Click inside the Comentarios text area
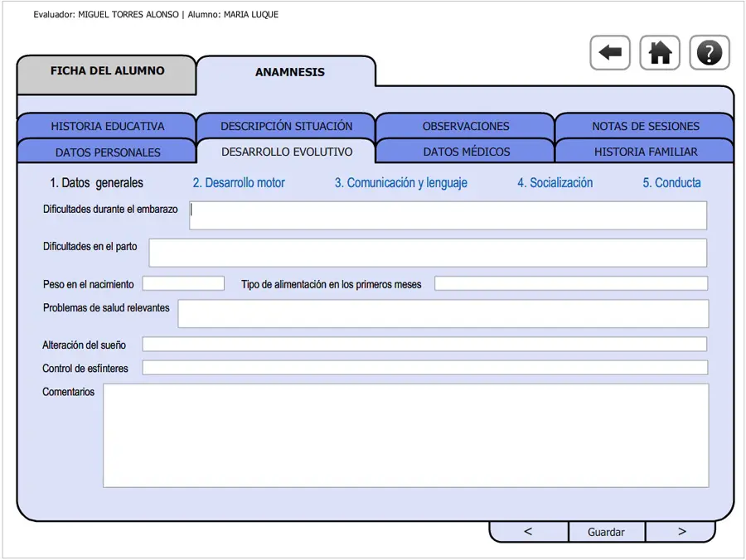The height and width of the screenshot is (560, 746). [406, 436]
